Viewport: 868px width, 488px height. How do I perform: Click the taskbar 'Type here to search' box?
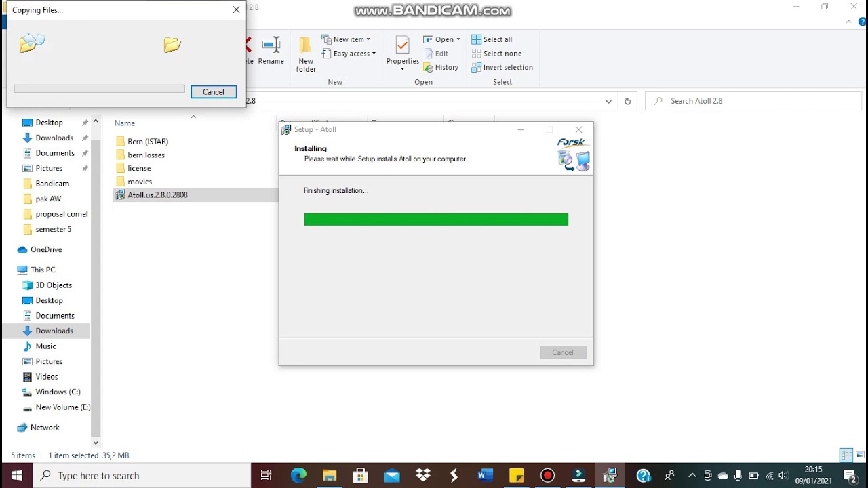(x=142, y=475)
